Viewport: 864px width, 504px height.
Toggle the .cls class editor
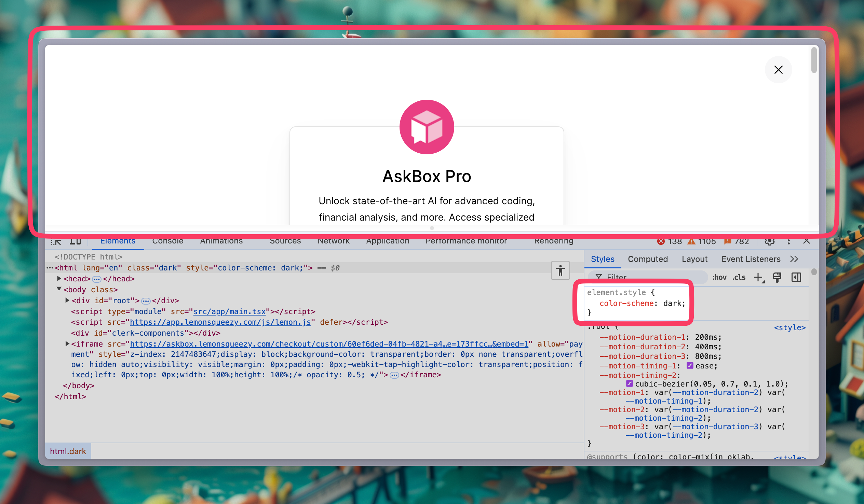point(739,277)
